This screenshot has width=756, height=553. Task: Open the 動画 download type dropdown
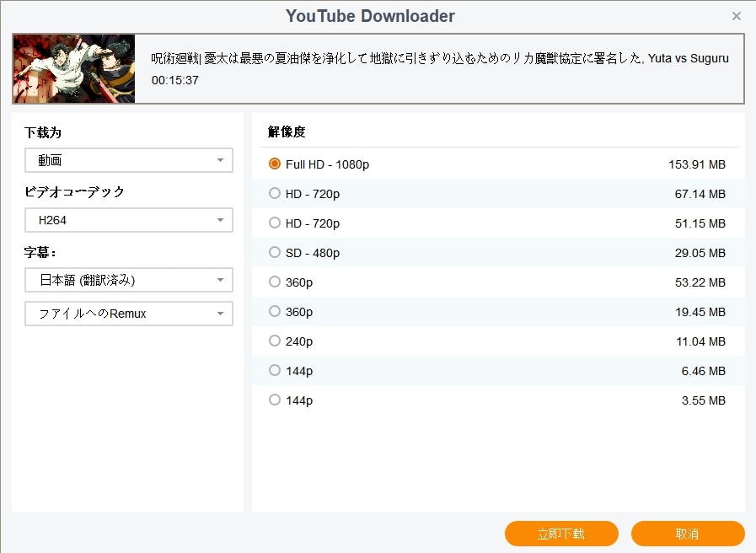click(x=129, y=160)
